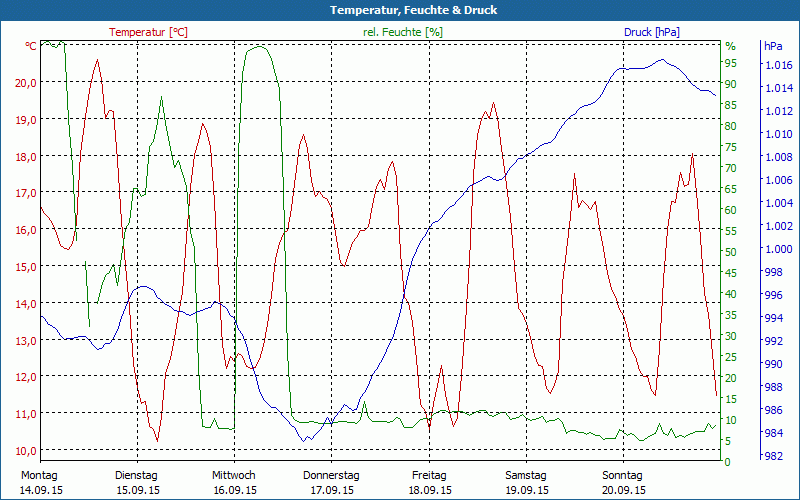The height and width of the screenshot is (500, 800).
Task: Select the Freitag 18.09.15 date label
Action: [x=429, y=482]
